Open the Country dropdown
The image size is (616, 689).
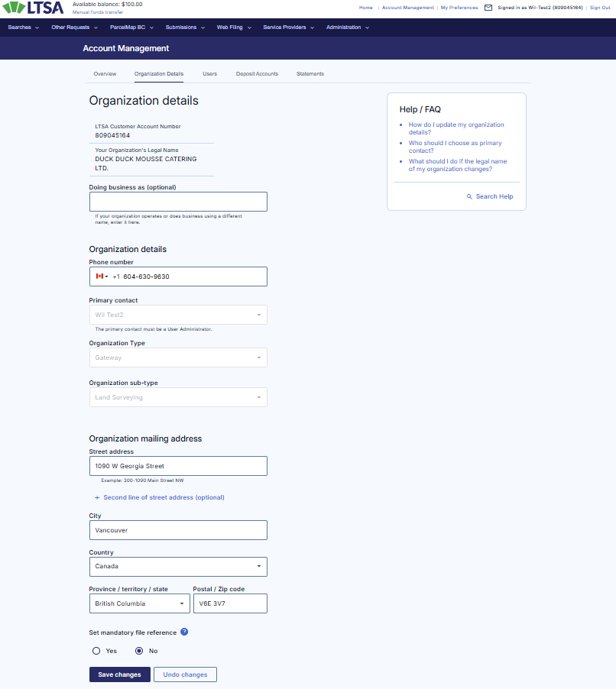click(178, 567)
